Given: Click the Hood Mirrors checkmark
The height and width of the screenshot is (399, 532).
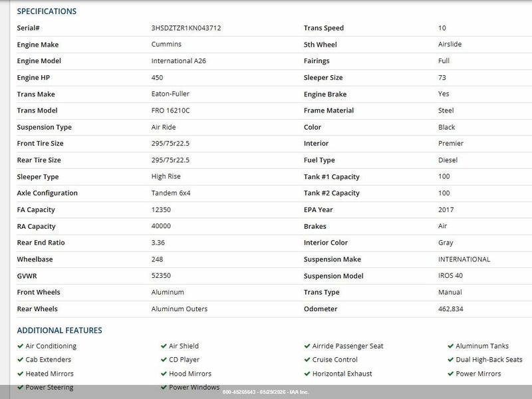Looking at the screenshot, I should click(164, 374).
